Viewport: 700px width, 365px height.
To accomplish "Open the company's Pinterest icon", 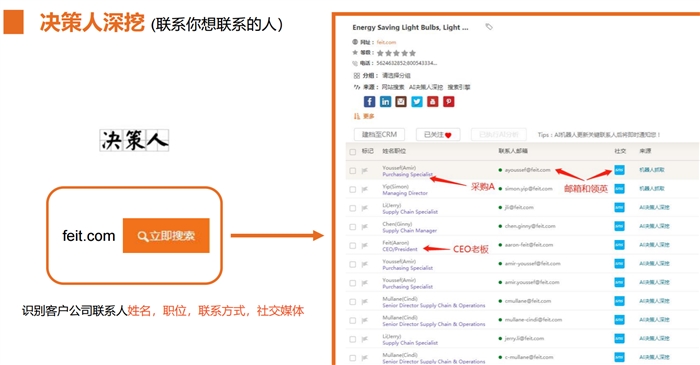I will pos(449,102).
